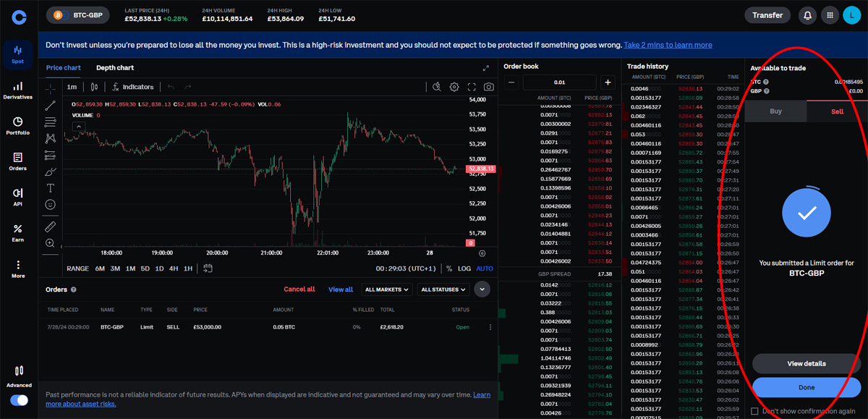Viewport: 868px width, 419px height.
Task: Increase order book aggregation with plus
Action: click(x=608, y=82)
